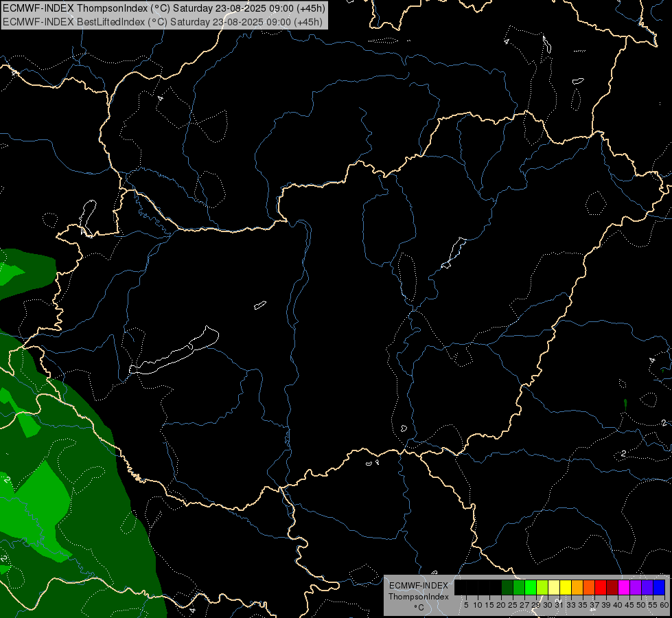Screen dimensions: 672x618
Task: Select the blue 55–60 legend swatch
Action: (659, 587)
